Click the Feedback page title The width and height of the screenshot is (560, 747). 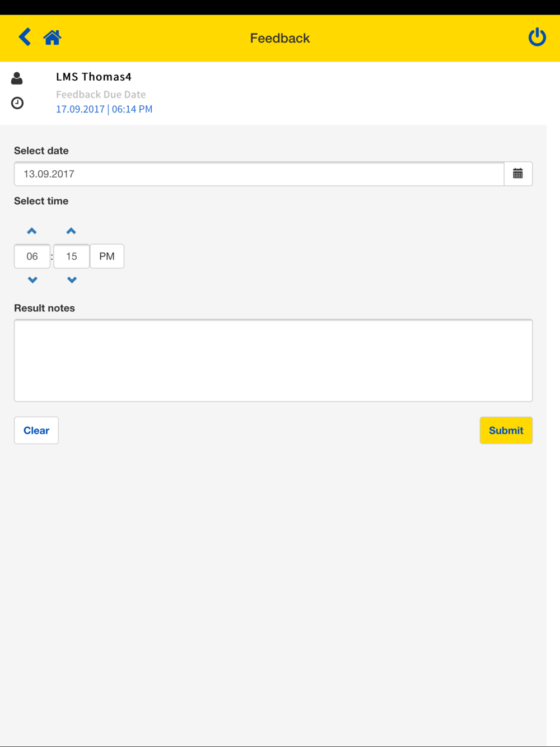pyautogui.click(x=280, y=38)
